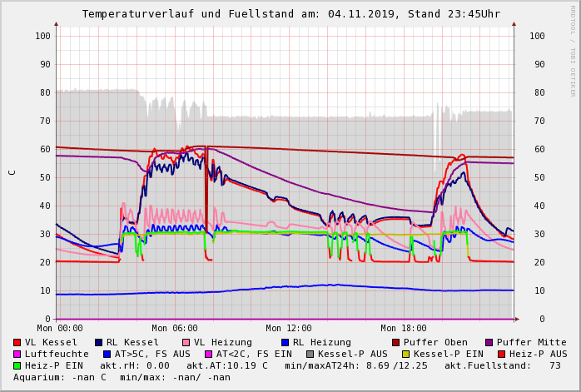Click the dark blue RL Kessel legend swatch
This screenshot has height=392, width=581.
click(98, 342)
